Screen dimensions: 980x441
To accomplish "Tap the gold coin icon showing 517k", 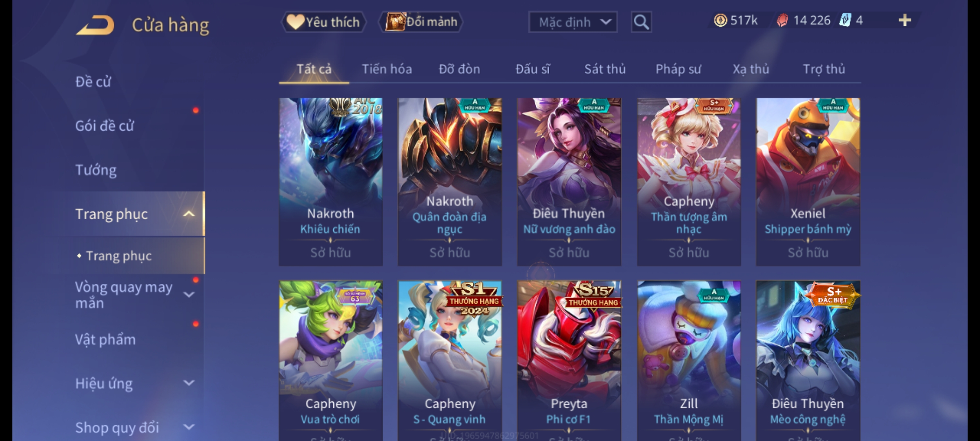I will tap(720, 20).
